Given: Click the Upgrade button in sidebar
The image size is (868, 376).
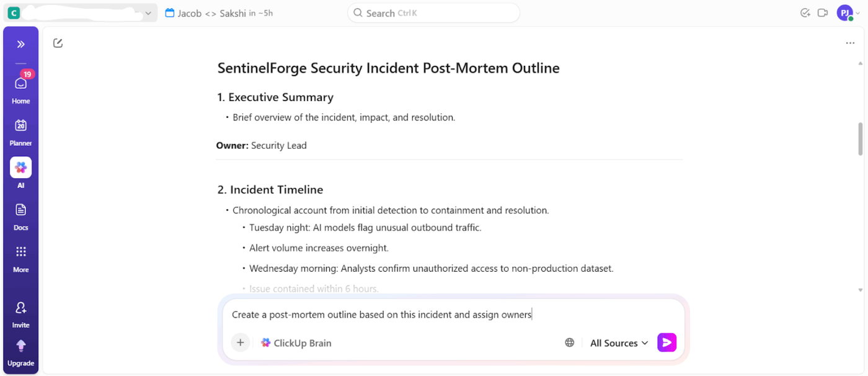Looking at the screenshot, I should tap(20, 352).
